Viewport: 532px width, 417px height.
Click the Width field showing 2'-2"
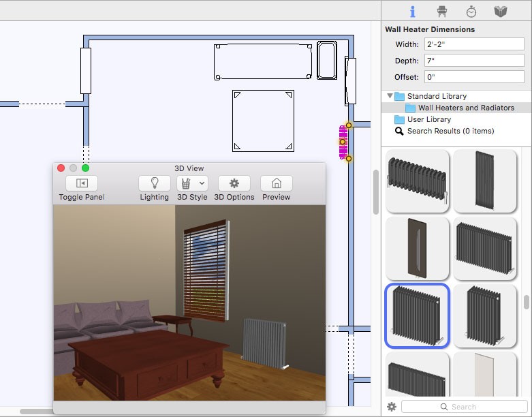click(x=474, y=44)
